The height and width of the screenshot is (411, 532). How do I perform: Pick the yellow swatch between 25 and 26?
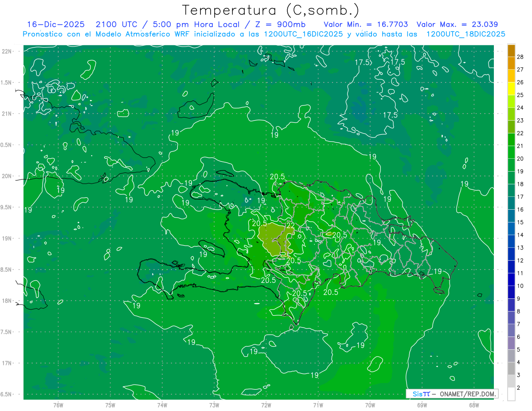[511, 88]
